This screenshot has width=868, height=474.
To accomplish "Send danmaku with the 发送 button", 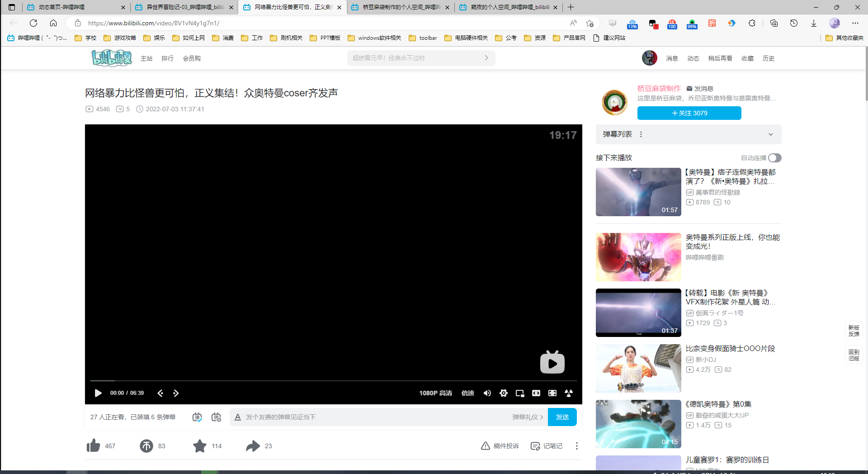I will click(x=562, y=417).
